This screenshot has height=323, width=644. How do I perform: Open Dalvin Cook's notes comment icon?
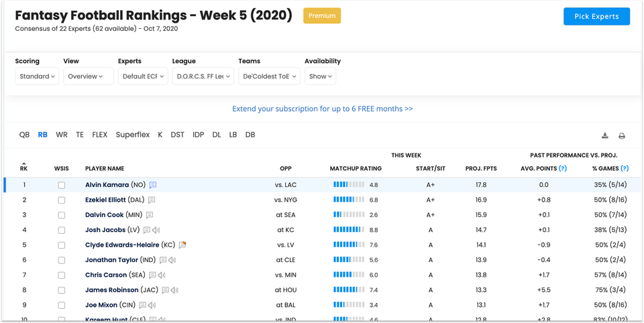(150, 215)
